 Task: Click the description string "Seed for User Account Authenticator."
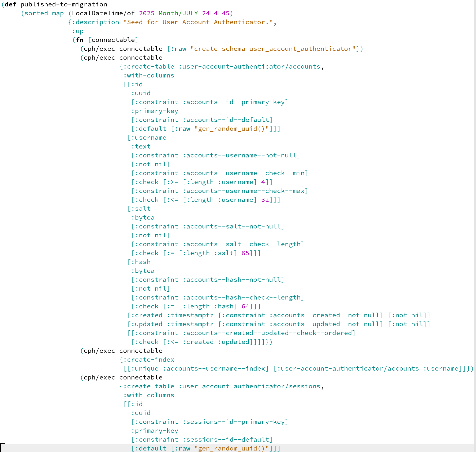click(198, 22)
